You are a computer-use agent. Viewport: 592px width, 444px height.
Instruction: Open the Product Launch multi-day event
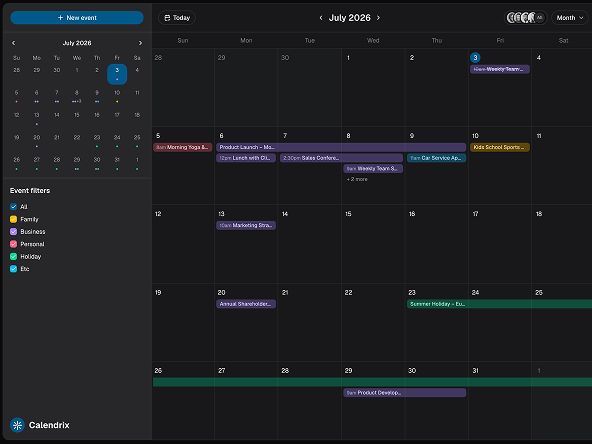pos(341,147)
